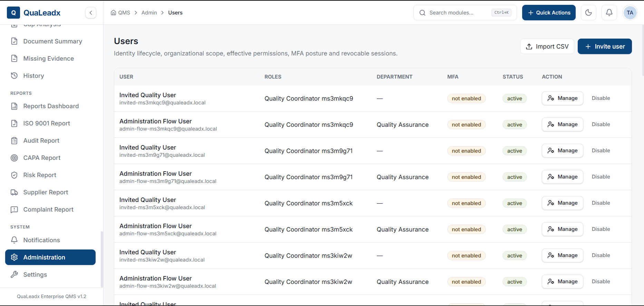Manage invited-ms3mkqc9 user

click(562, 98)
